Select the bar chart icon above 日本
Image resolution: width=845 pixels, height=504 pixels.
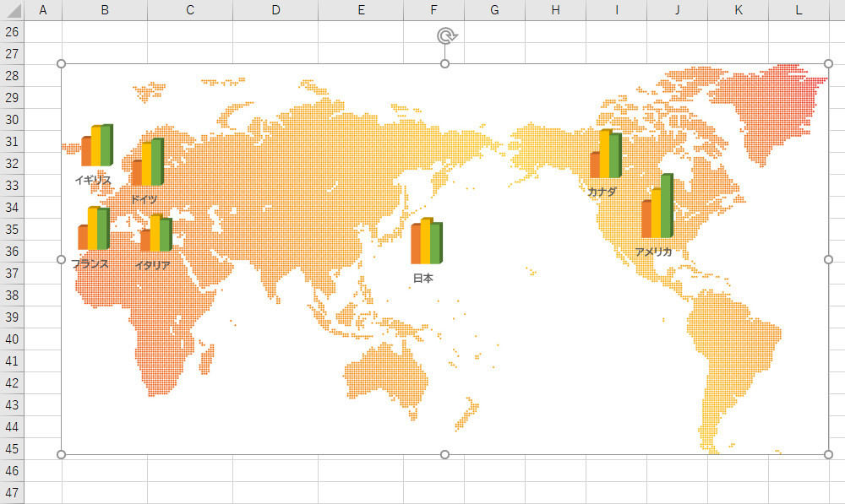(426, 241)
